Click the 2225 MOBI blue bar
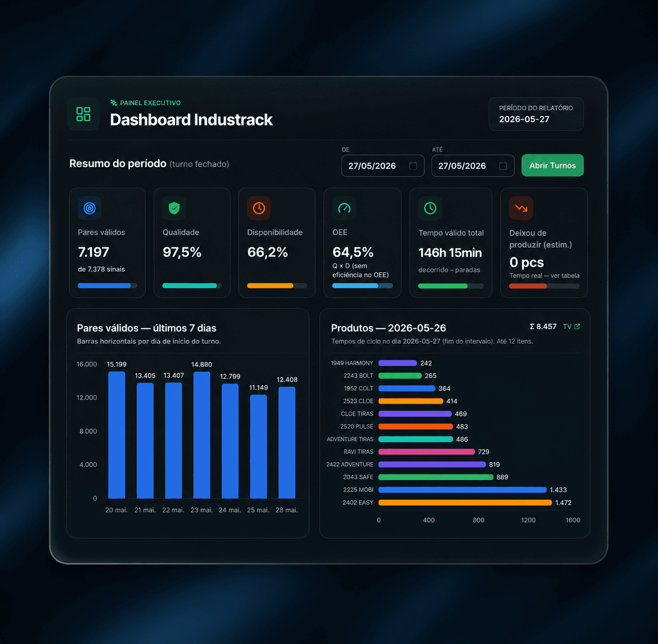 (x=462, y=490)
